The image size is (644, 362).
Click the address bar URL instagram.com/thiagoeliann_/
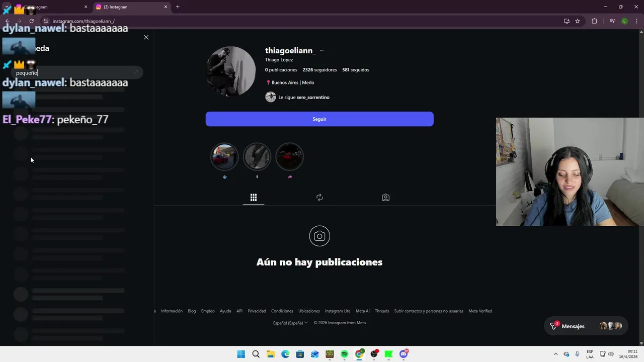pos(84,21)
